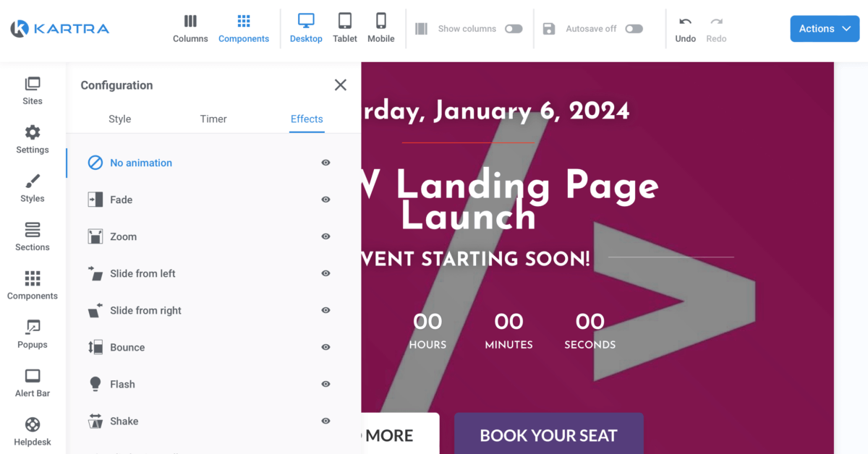Preview the Fade animation with eye icon

(x=325, y=200)
